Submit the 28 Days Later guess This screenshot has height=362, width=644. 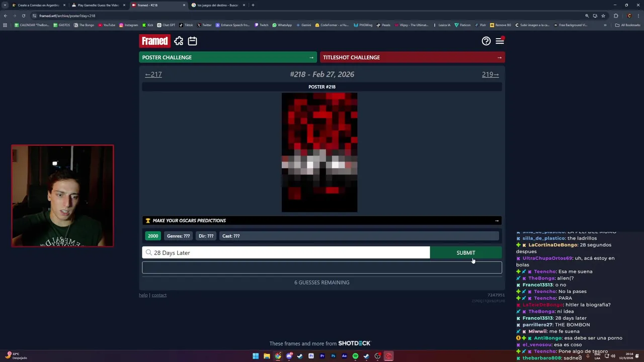tap(466, 253)
